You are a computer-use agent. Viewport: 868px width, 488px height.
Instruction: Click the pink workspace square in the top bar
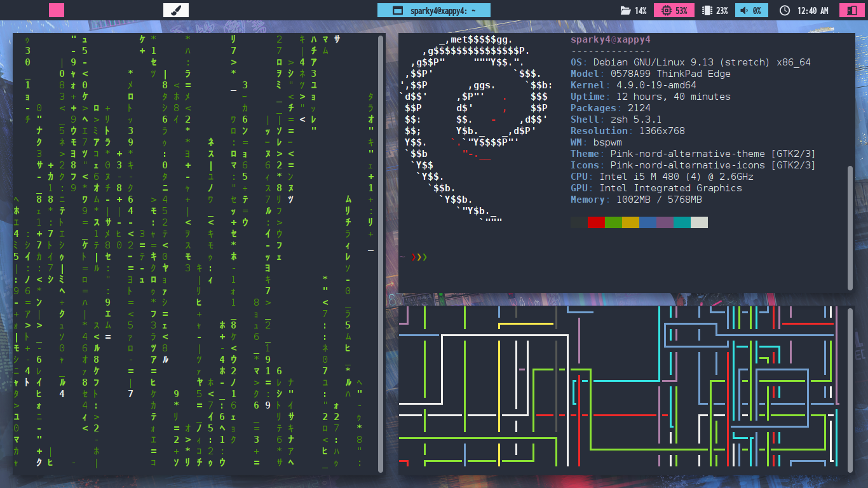click(57, 10)
